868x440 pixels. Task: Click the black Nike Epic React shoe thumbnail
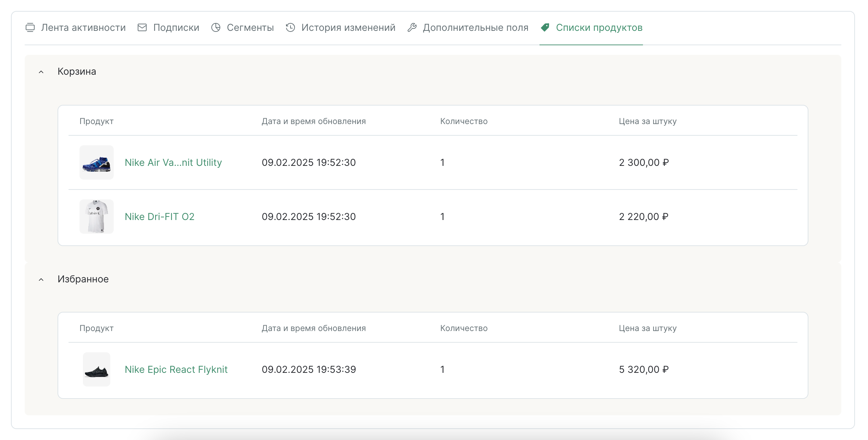tap(97, 369)
